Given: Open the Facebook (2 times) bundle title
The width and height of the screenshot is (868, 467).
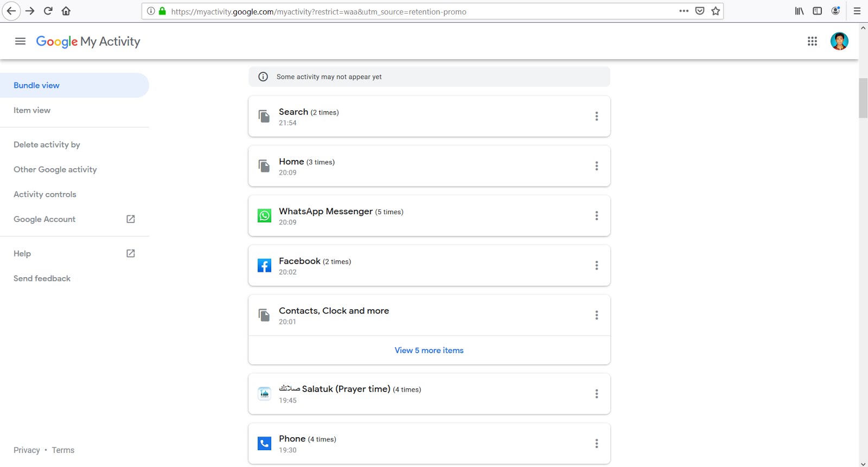Looking at the screenshot, I should 315,261.
